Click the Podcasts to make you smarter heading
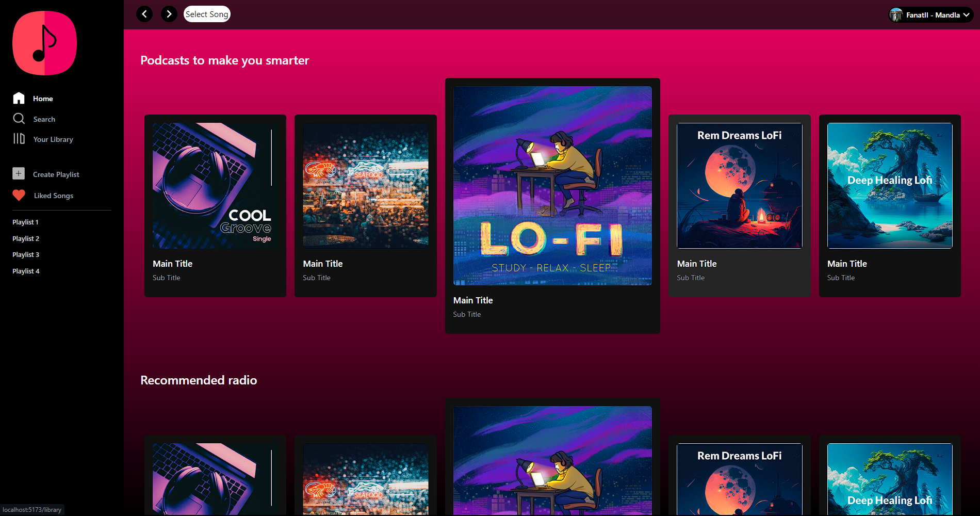The image size is (980, 516). pos(224,60)
